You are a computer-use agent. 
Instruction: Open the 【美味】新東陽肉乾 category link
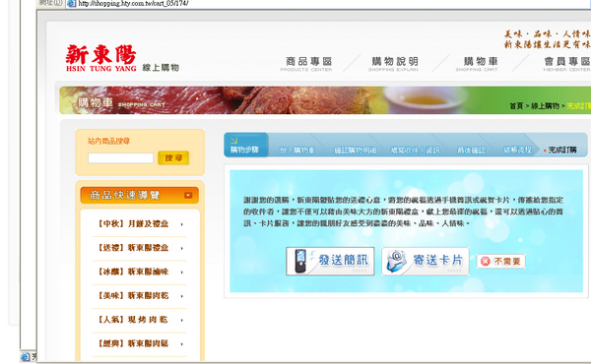pyautogui.click(x=133, y=296)
